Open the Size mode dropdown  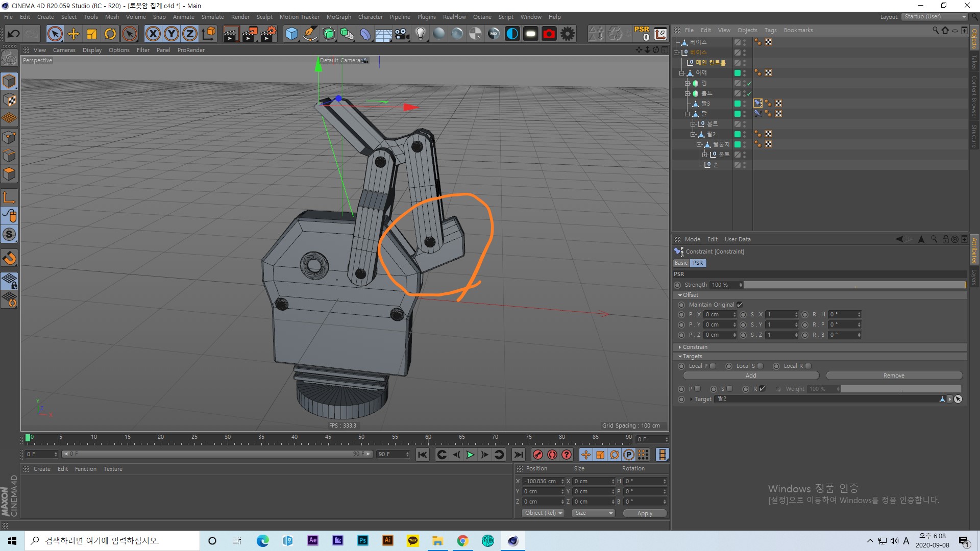click(593, 513)
